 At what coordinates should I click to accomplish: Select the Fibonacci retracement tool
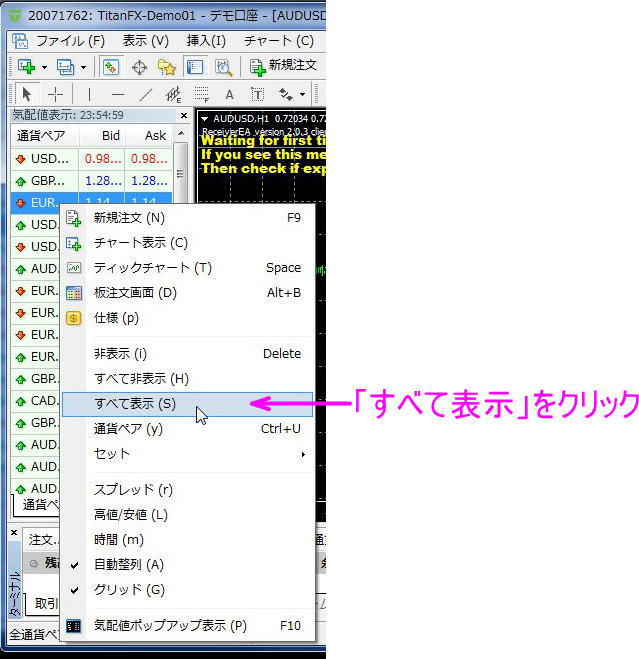point(201,94)
